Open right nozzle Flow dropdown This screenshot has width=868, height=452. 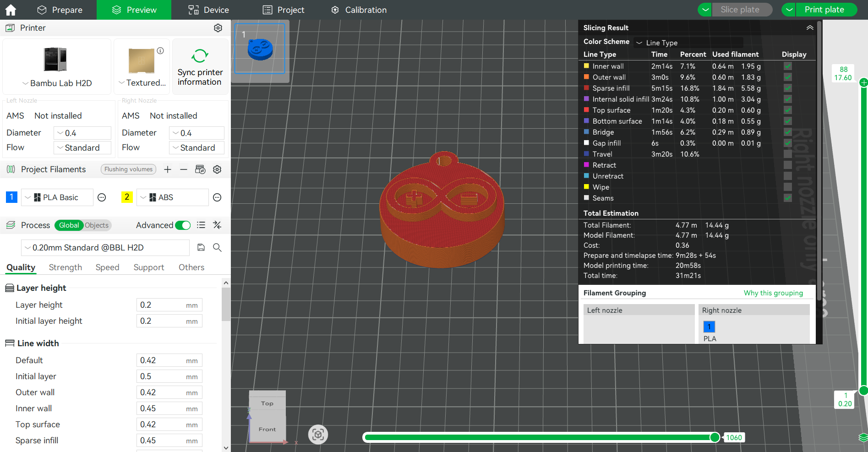pos(197,147)
